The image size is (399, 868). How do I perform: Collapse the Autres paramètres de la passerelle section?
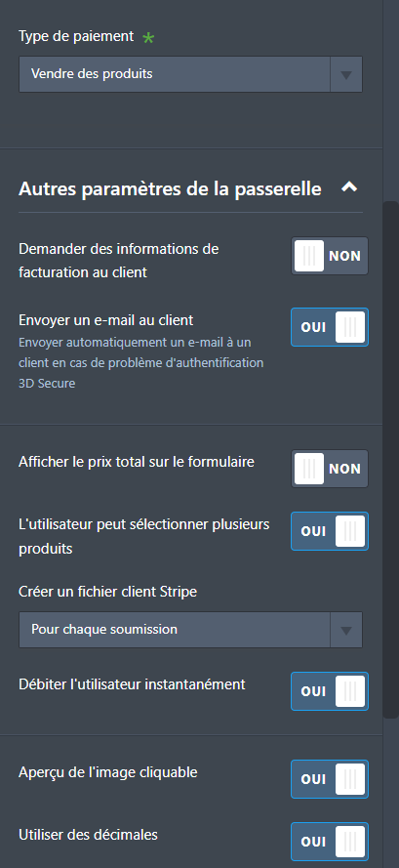pyautogui.click(x=349, y=187)
